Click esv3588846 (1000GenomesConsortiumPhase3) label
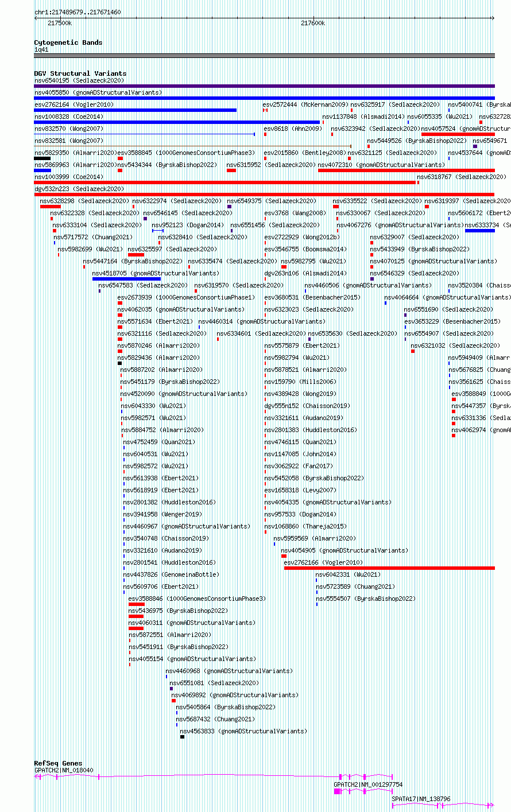 197,599
